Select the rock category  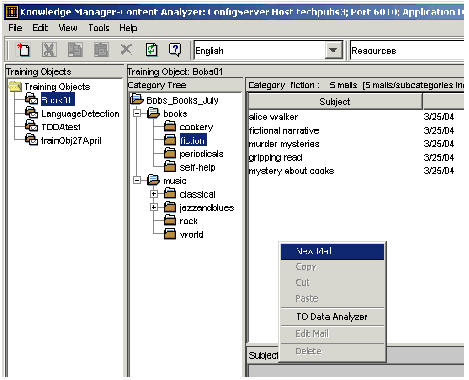click(188, 221)
